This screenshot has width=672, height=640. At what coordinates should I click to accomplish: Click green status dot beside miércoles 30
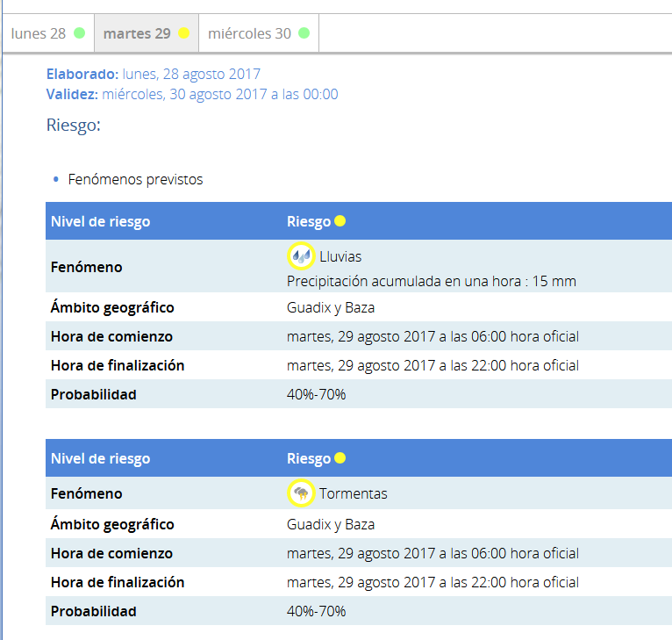304,33
